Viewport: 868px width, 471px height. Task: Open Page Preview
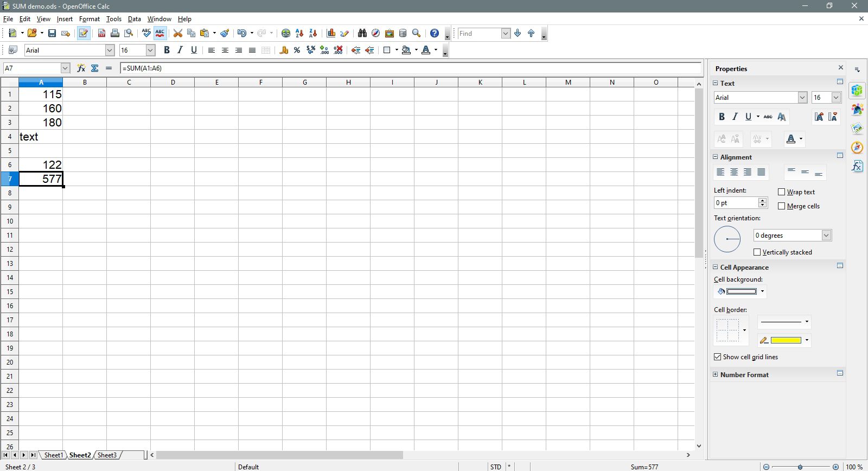[x=129, y=34]
